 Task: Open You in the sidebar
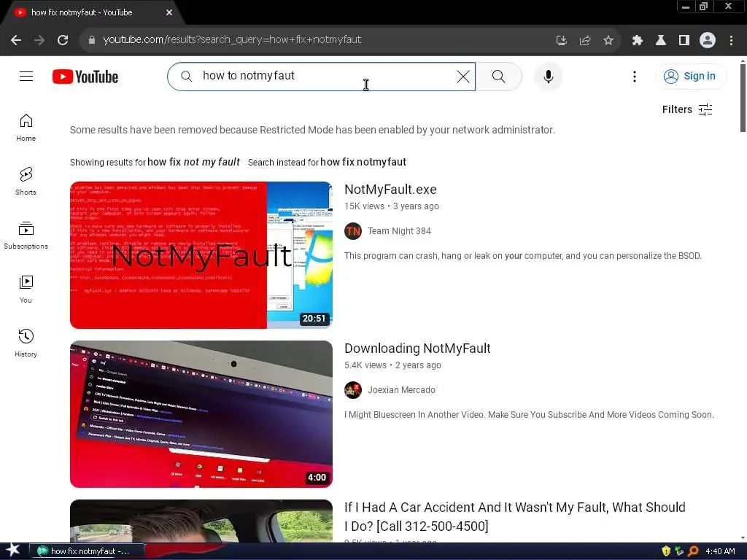(x=26, y=289)
